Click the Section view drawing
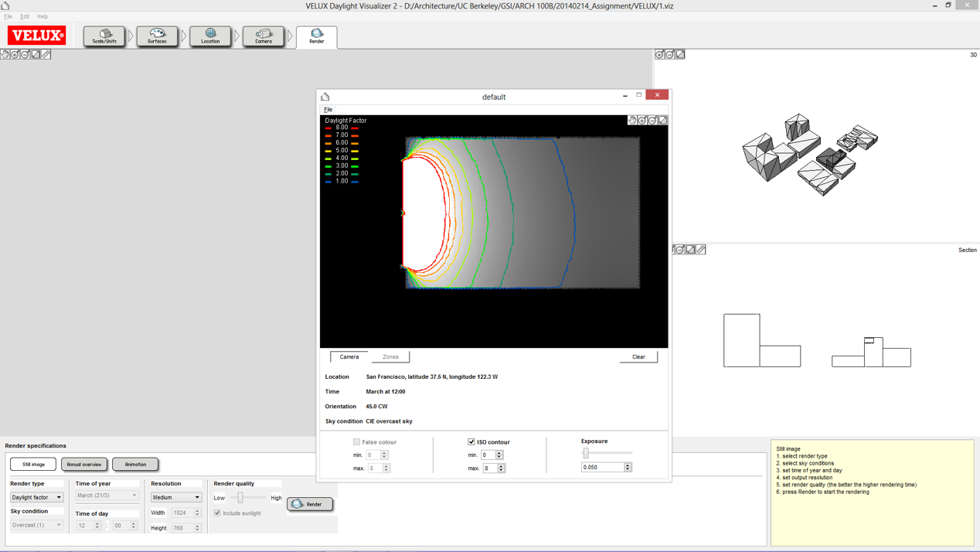The image size is (980, 552). coord(817,340)
